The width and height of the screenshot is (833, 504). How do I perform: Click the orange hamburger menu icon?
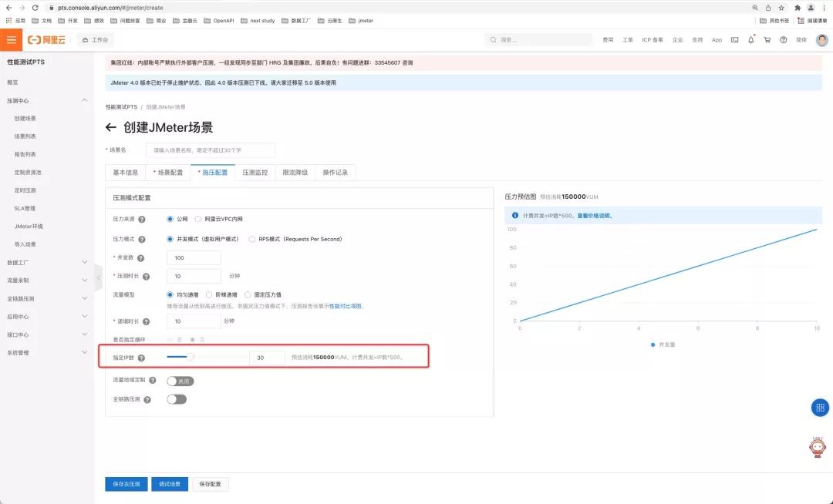11,39
